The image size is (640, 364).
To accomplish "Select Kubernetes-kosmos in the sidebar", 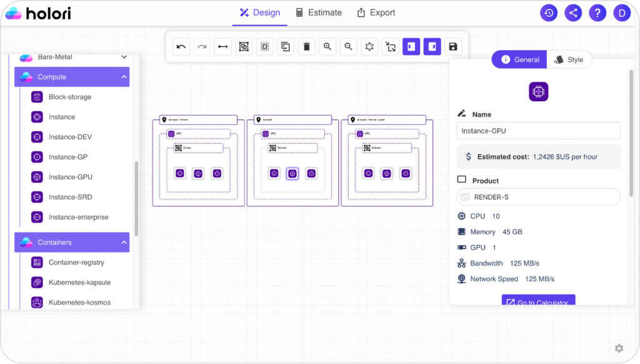I will point(79,302).
